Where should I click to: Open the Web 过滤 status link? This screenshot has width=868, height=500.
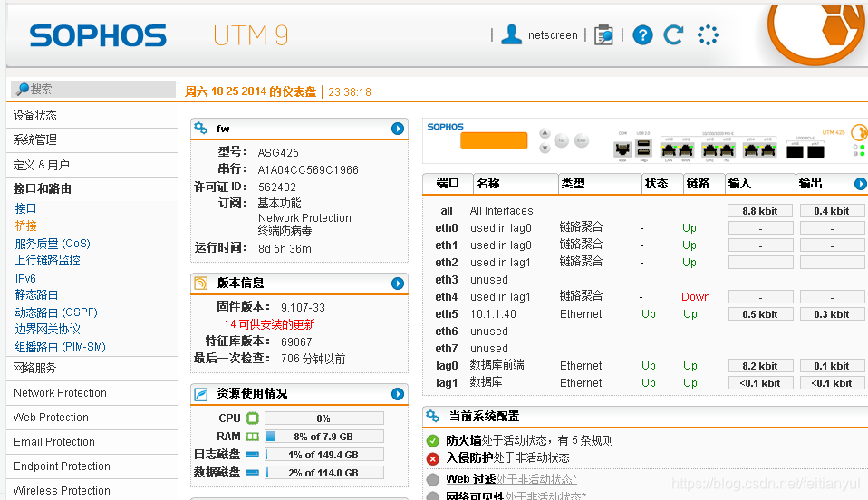[512, 479]
